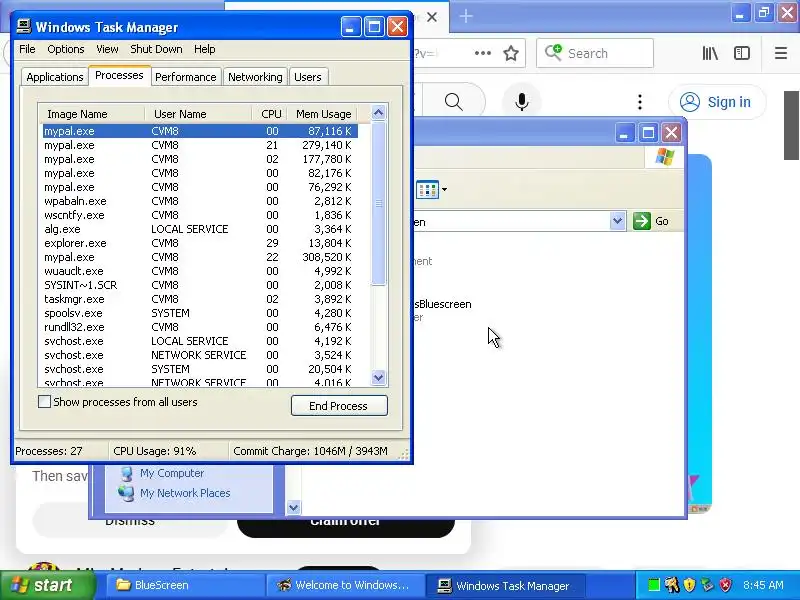Sort processes by Image Name column

(92, 114)
